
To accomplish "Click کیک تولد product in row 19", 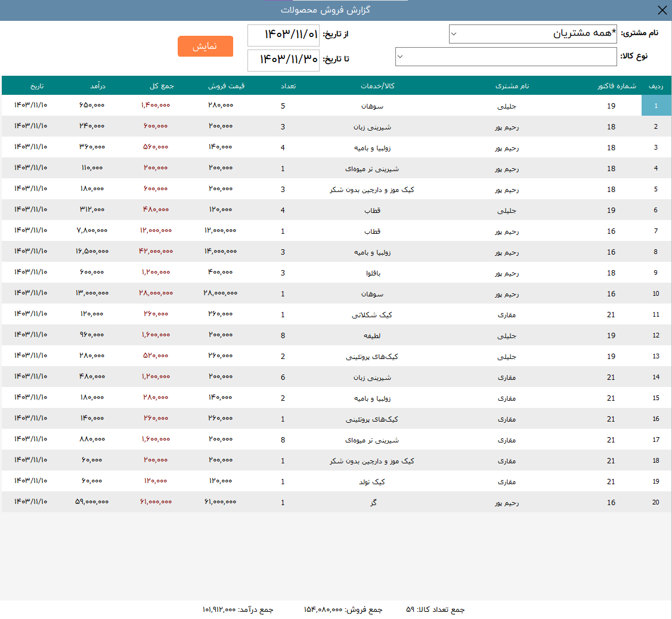I will pyautogui.click(x=372, y=482).
